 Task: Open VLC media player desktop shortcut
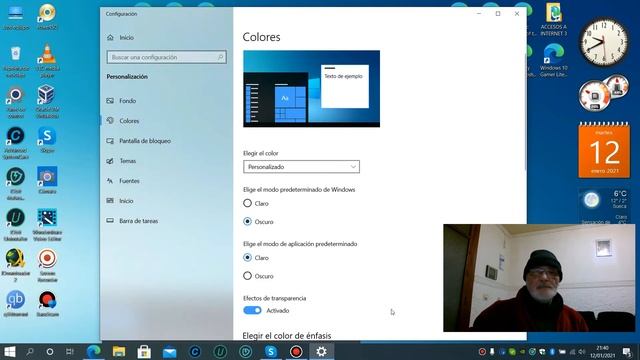click(x=47, y=60)
